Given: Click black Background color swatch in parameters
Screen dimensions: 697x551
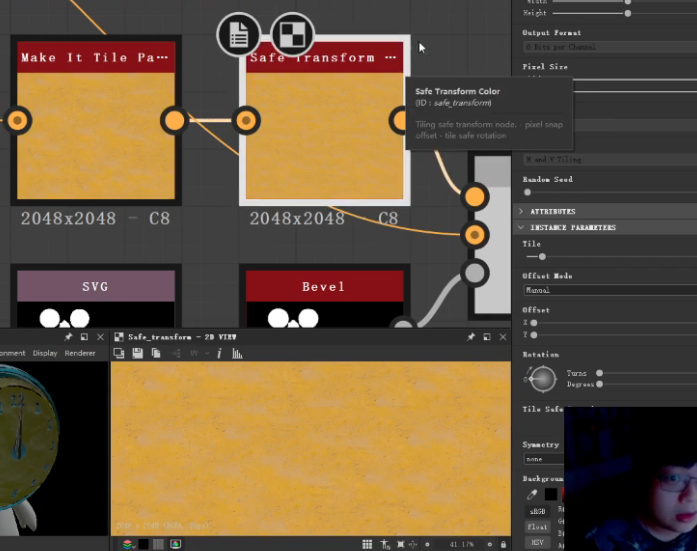Looking at the screenshot, I should (551, 494).
